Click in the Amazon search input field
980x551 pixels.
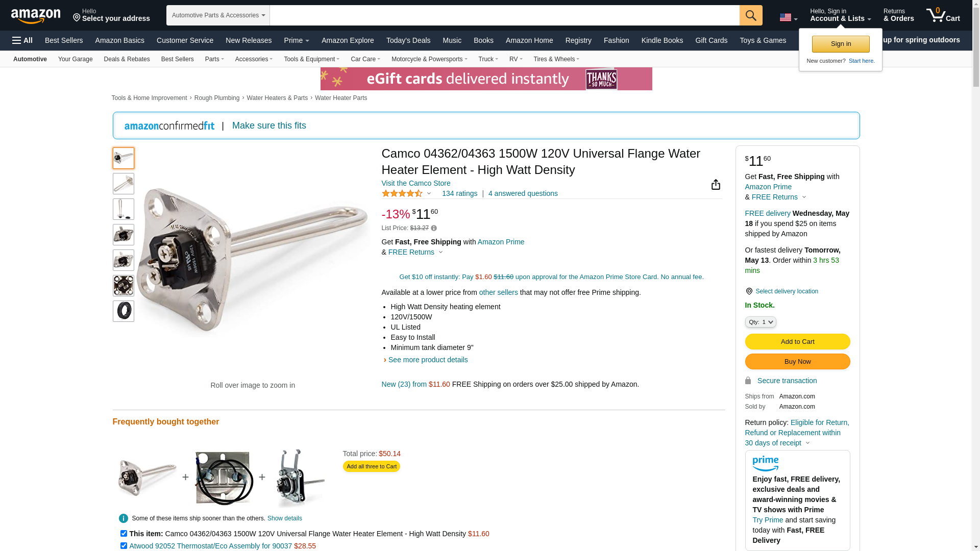click(x=504, y=15)
